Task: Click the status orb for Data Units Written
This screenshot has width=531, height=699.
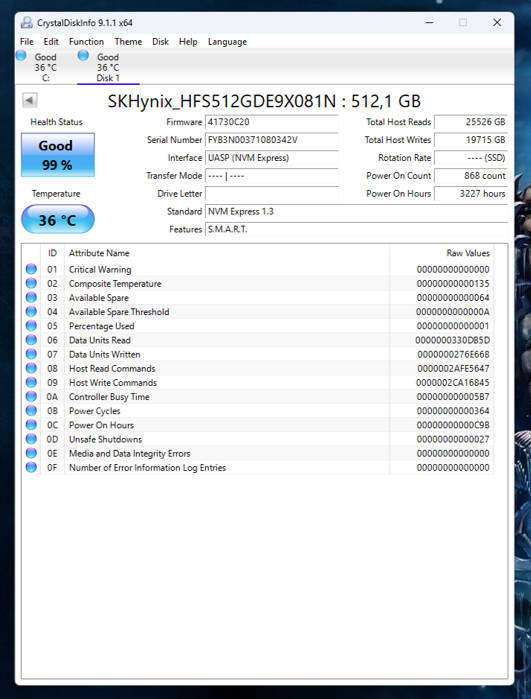Action: pyautogui.click(x=31, y=354)
